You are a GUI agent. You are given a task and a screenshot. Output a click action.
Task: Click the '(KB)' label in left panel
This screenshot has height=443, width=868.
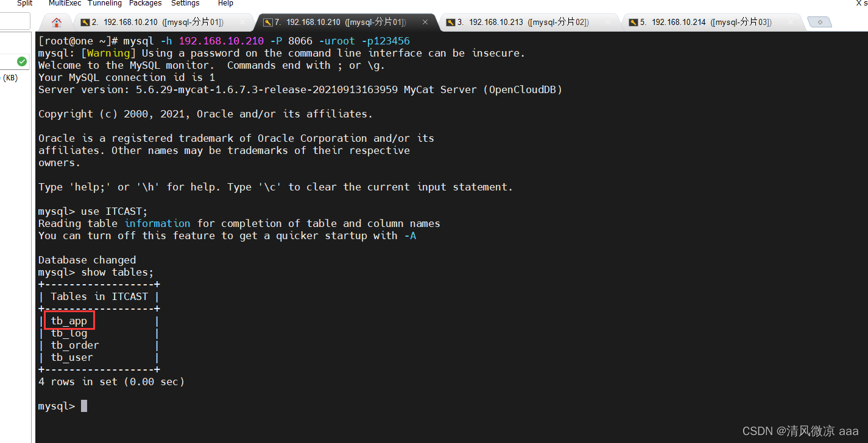pos(10,78)
